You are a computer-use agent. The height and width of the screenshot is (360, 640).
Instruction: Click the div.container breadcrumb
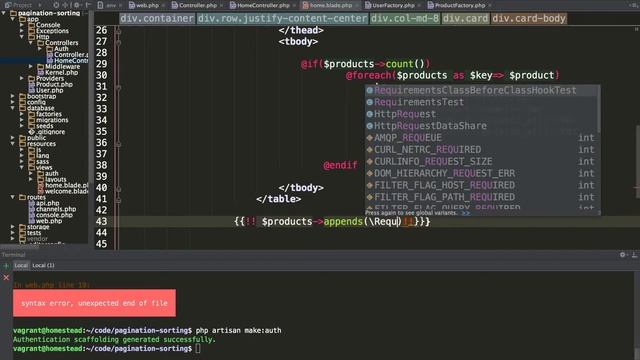[x=157, y=18]
